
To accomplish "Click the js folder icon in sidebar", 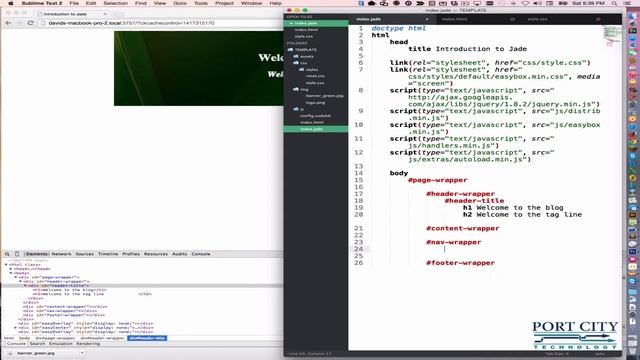I will pos(296,109).
